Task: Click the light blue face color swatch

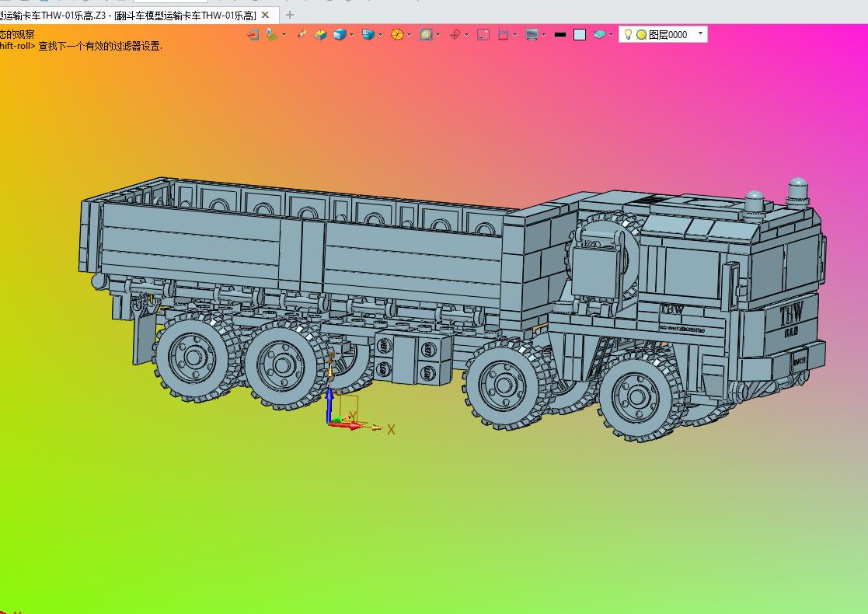Action: [580, 35]
